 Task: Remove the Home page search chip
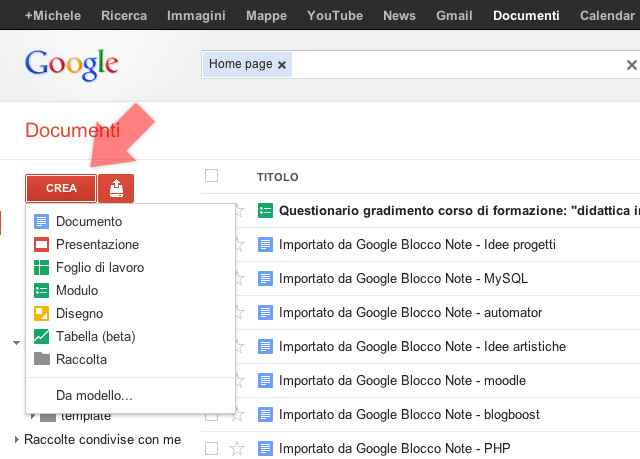click(282, 65)
